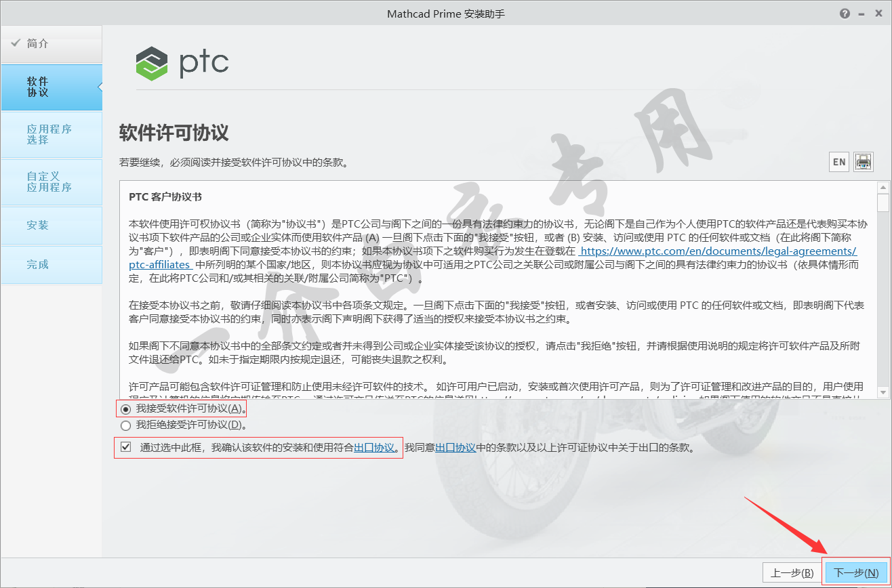892x588 pixels.
Task: Open the help question mark icon
Action: pos(845,14)
